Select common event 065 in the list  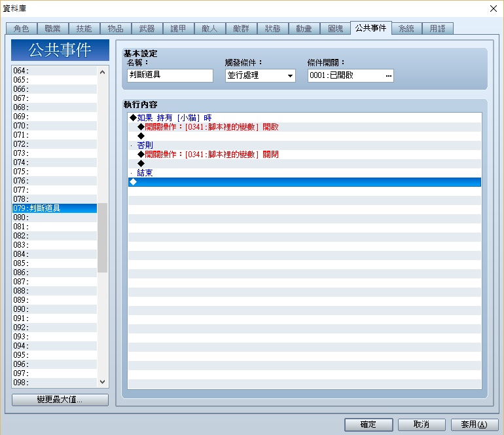54,79
